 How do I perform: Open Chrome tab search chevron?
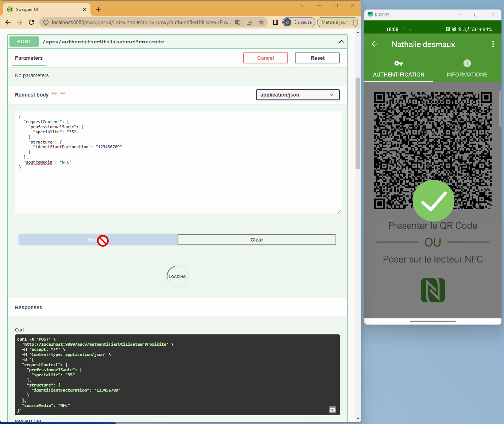pos(302,5)
